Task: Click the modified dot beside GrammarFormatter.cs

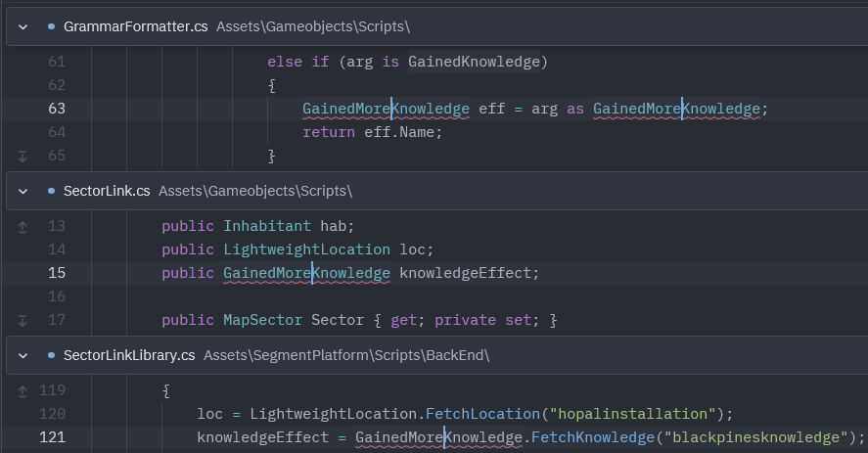Action: pyautogui.click(x=51, y=26)
